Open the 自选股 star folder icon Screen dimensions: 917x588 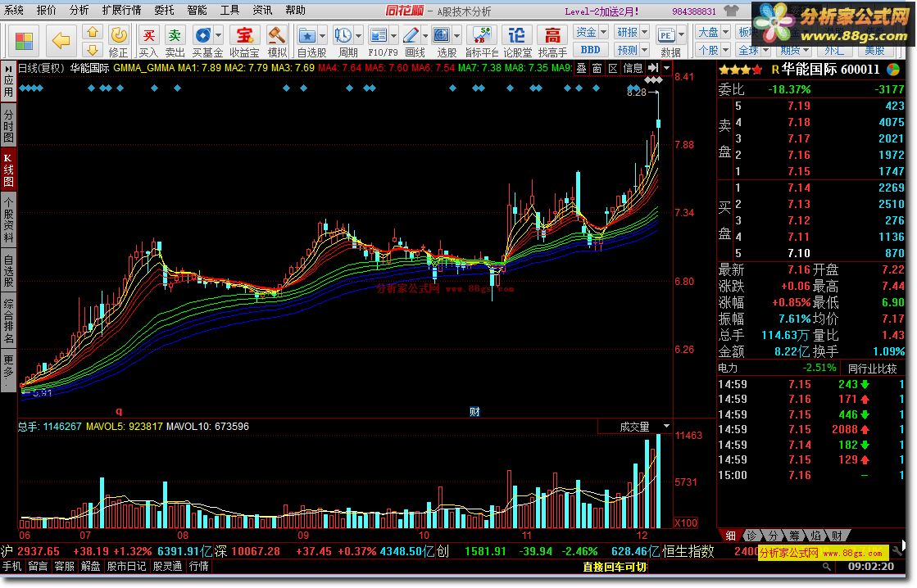tap(307, 36)
